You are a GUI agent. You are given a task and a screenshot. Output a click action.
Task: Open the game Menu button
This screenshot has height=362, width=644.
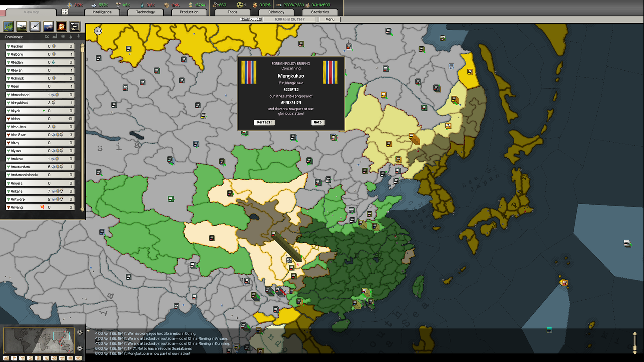coord(330,19)
